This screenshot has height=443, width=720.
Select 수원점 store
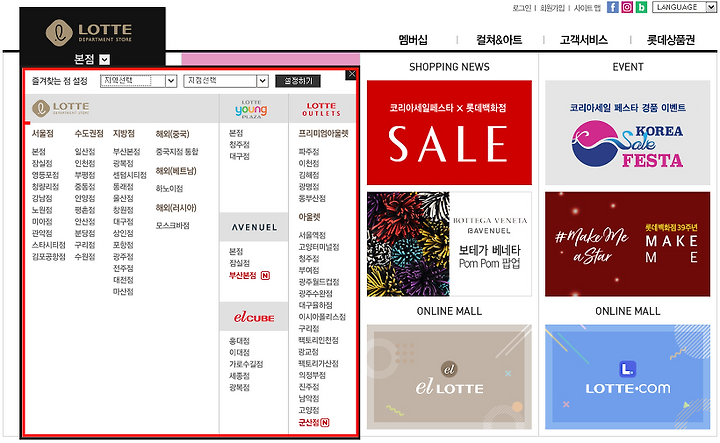85,257
